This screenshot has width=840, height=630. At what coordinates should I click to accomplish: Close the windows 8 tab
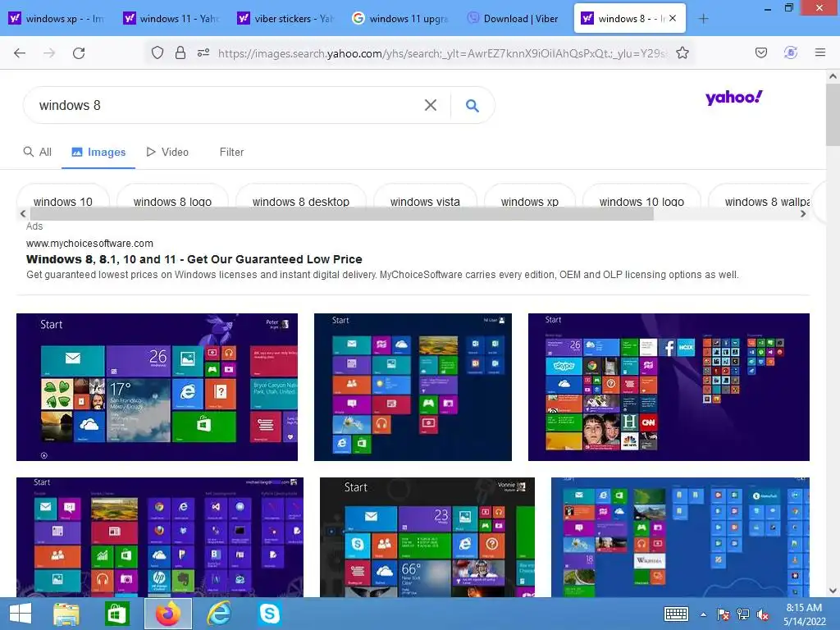click(x=673, y=18)
